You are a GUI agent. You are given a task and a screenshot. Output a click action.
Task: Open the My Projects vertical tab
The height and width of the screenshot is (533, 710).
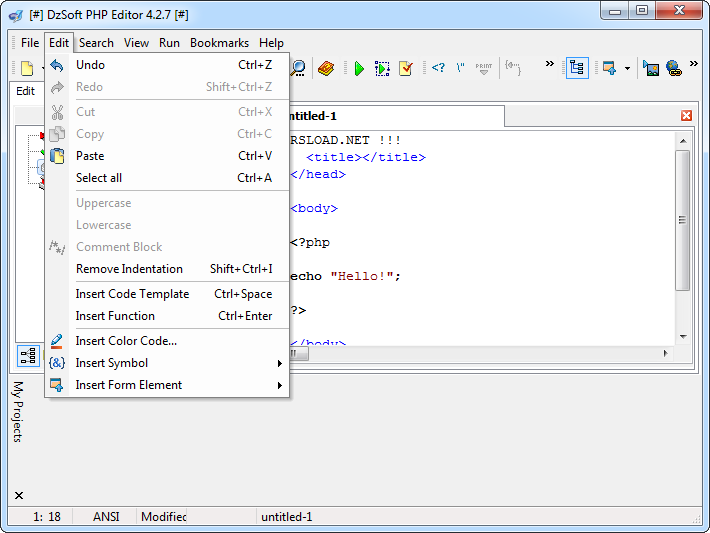tap(18, 411)
